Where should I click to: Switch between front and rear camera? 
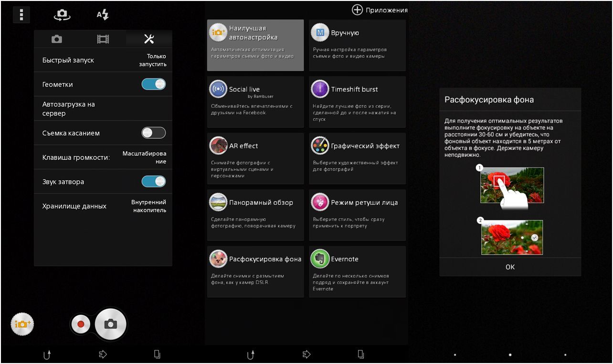pos(62,15)
